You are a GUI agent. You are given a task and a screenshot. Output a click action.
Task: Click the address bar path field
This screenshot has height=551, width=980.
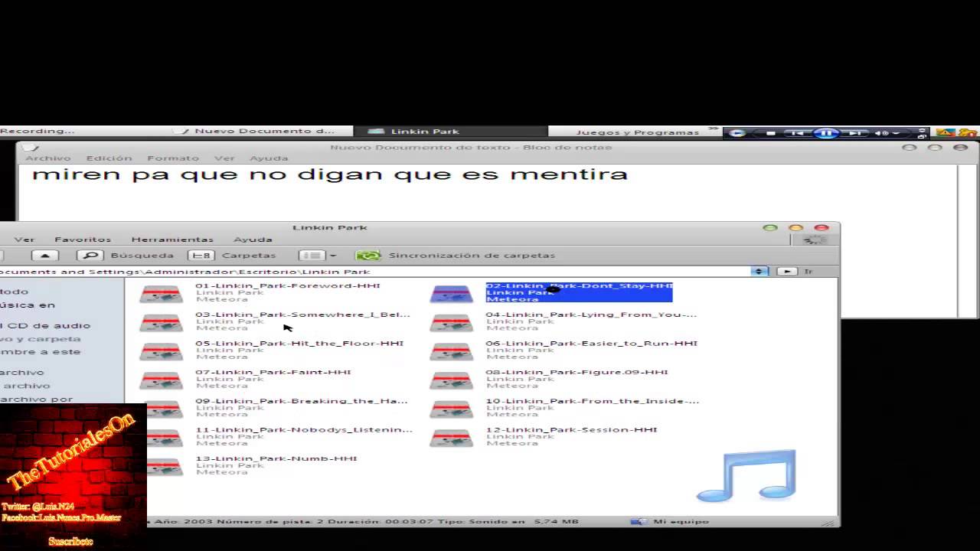tap(375, 271)
